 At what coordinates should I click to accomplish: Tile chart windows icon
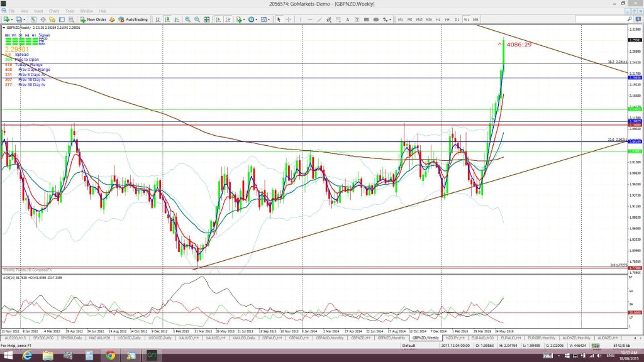(x=206, y=19)
